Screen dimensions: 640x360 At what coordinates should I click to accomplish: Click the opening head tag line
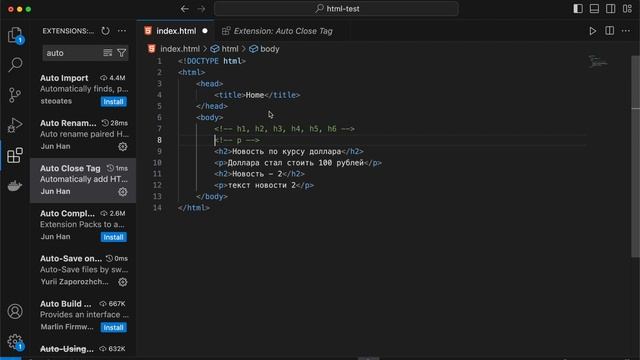[x=209, y=84]
